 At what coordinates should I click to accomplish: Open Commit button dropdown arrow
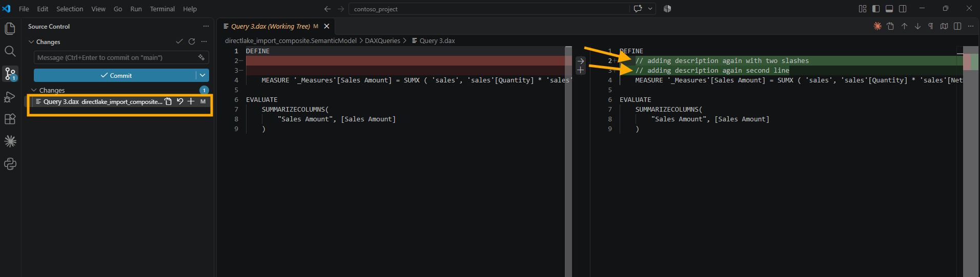point(202,75)
